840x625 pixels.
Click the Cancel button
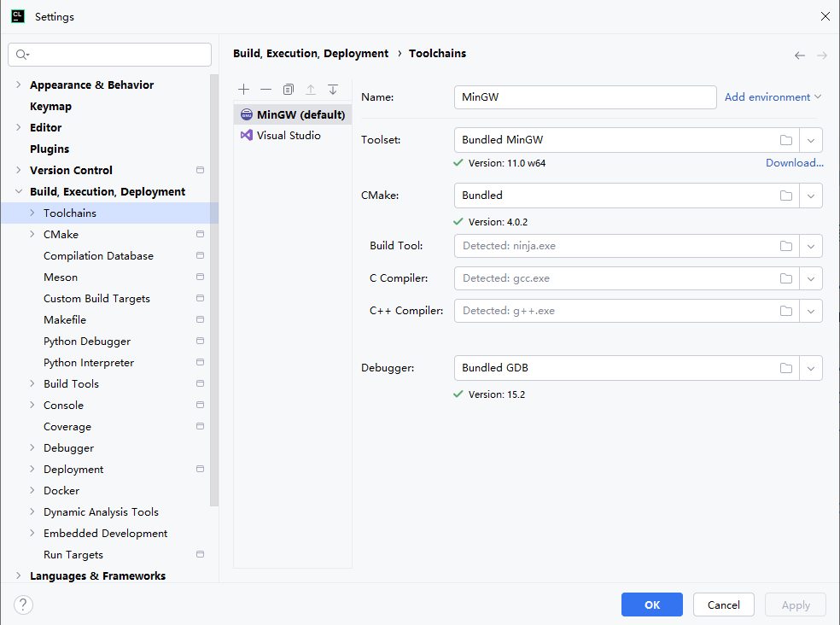click(724, 605)
